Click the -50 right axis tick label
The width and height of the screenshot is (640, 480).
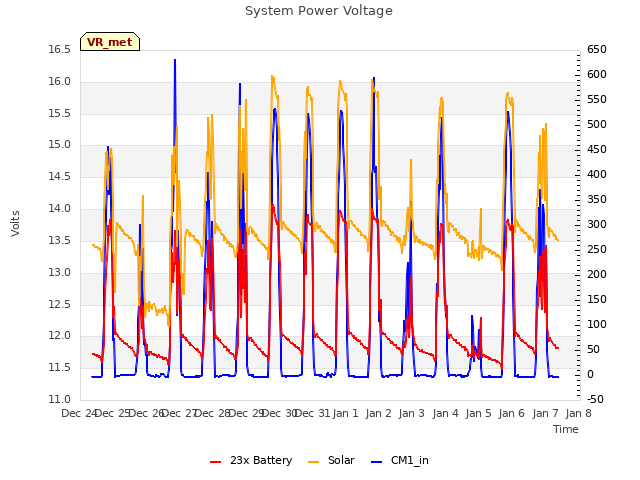595,399
